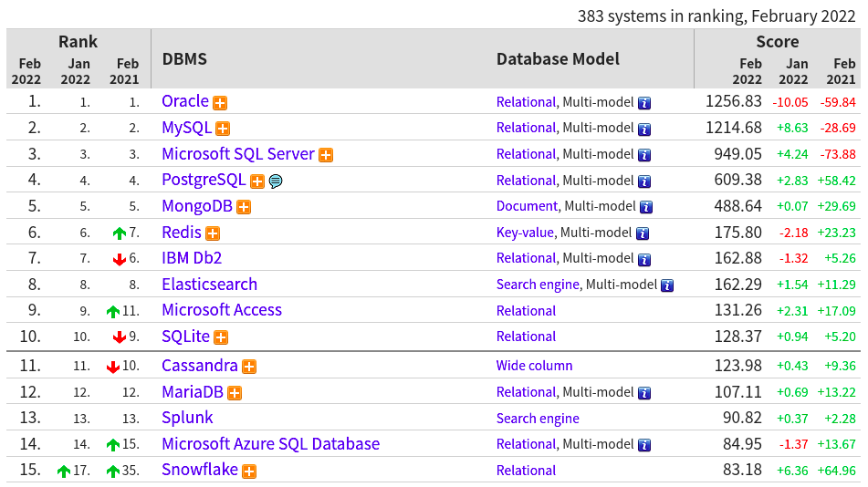Image resolution: width=868 pixels, height=487 pixels.
Task: Click Oracle's score value 1256.83
Action: click(x=734, y=101)
